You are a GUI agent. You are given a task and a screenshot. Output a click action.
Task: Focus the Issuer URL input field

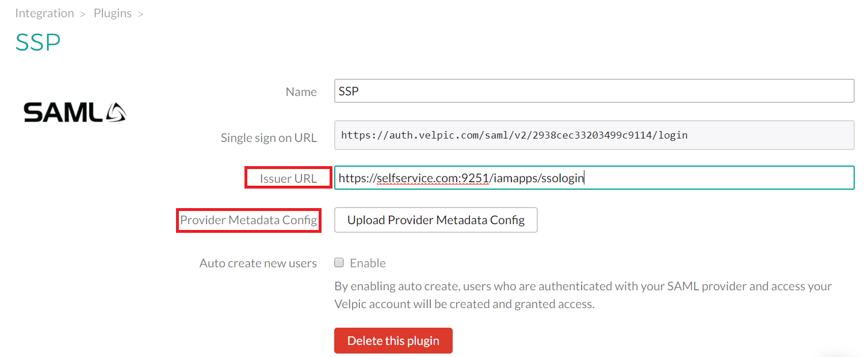pyautogui.click(x=594, y=178)
